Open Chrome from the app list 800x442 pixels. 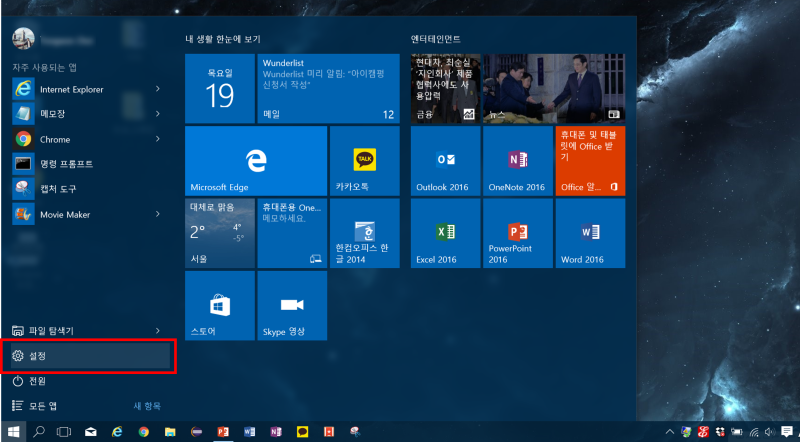click(x=86, y=139)
